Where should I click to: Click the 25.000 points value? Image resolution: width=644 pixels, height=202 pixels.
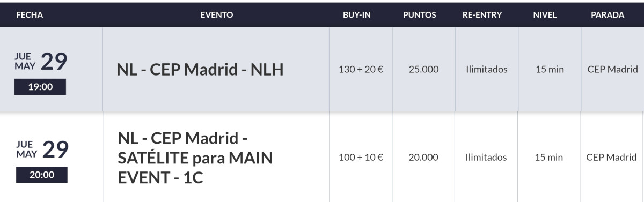pos(423,69)
